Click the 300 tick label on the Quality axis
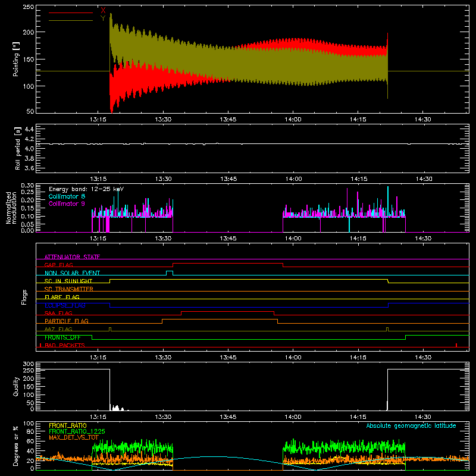476x476 pixels. point(28,364)
